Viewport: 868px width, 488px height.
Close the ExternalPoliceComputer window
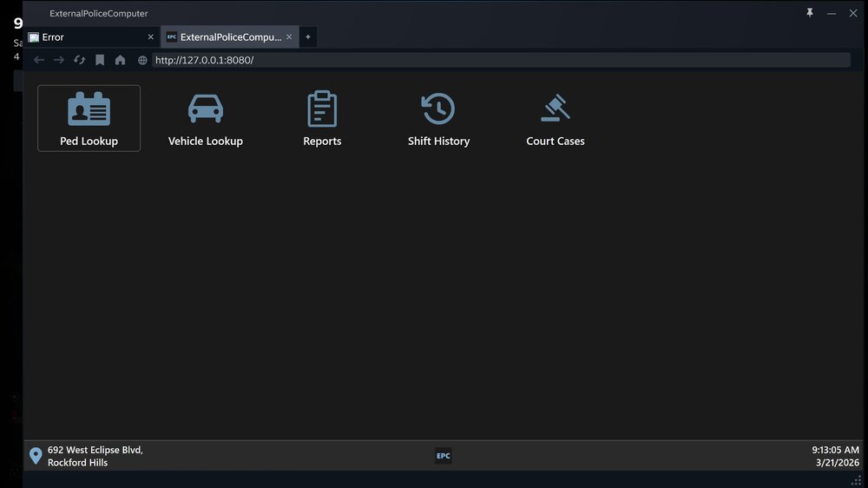click(853, 13)
